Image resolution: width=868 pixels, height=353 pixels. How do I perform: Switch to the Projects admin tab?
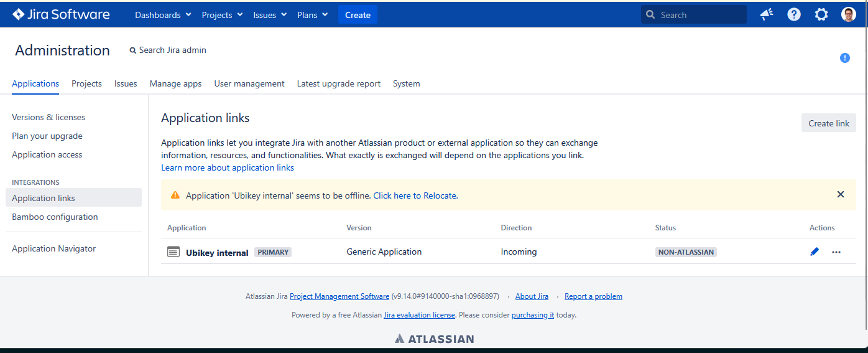pyautogui.click(x=86, y=83)
